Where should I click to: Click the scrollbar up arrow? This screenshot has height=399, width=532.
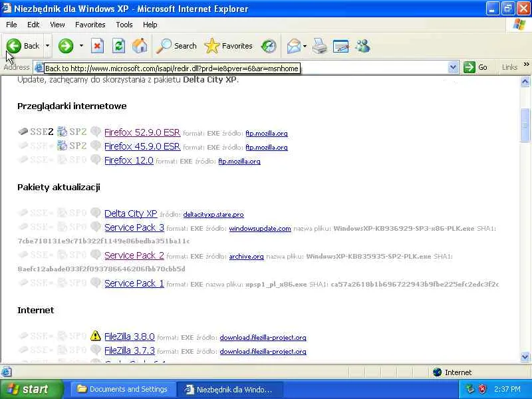click(525, 81)
